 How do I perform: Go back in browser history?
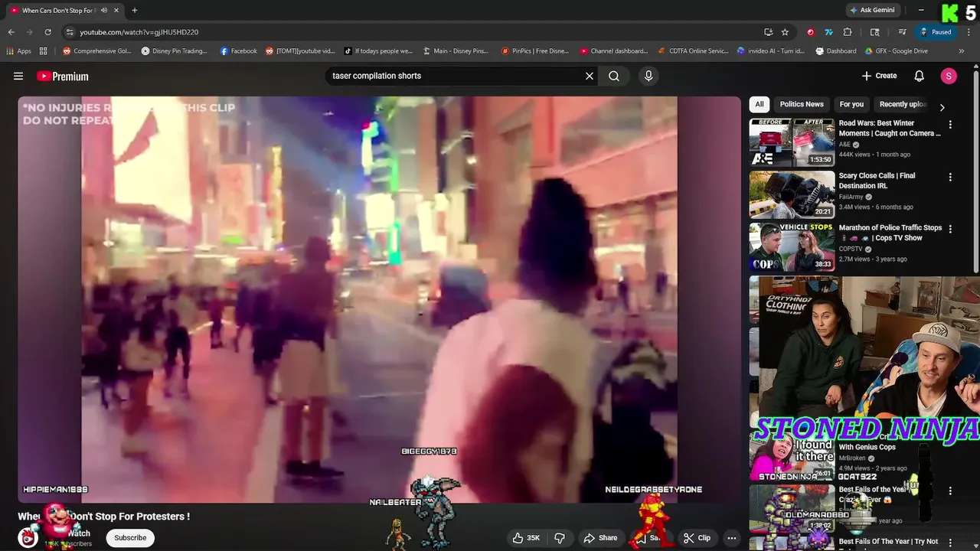point(11,32)
